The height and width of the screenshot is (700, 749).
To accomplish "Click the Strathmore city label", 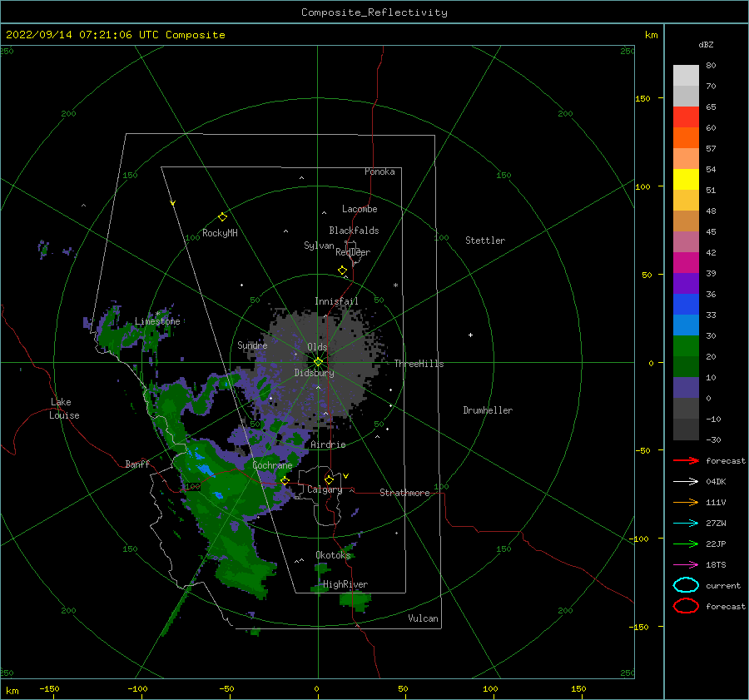I will [404, 493].
